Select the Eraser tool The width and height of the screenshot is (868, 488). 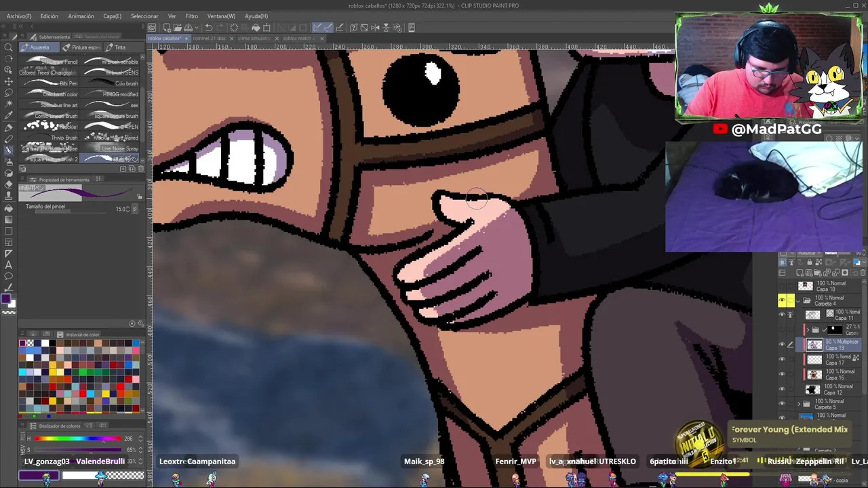9,184
